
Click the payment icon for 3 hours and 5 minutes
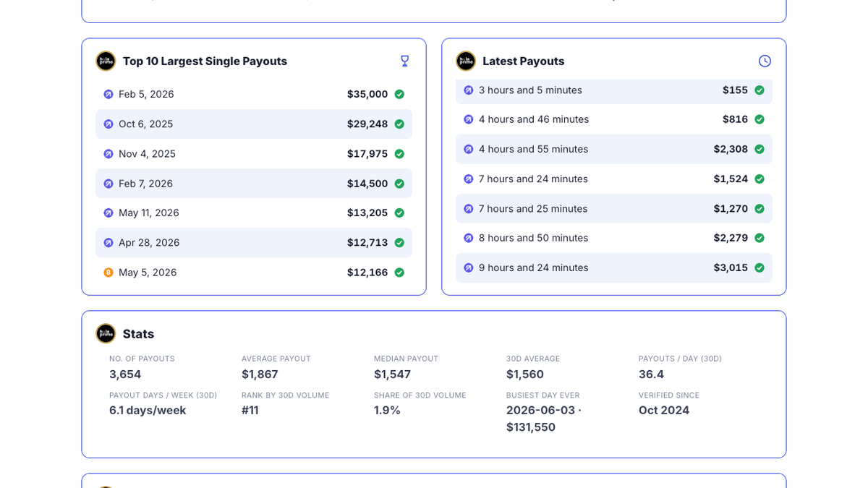tap(469, 90)
